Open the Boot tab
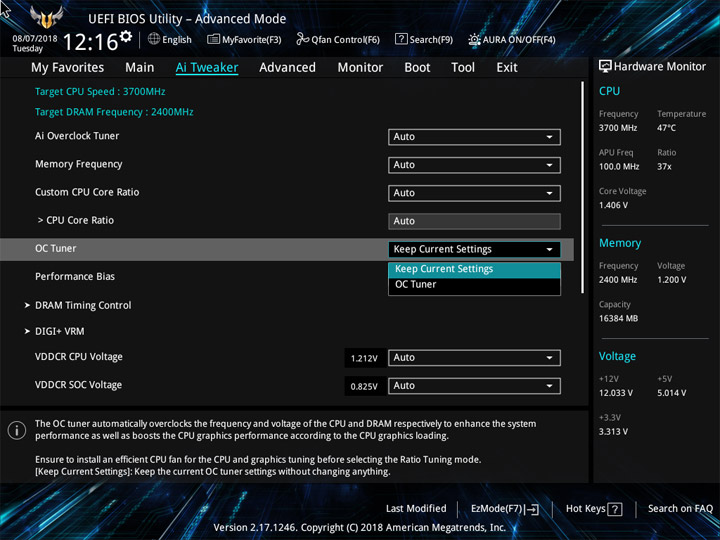The width and height of the screenshot is (720, 540). tap(417, 68)
